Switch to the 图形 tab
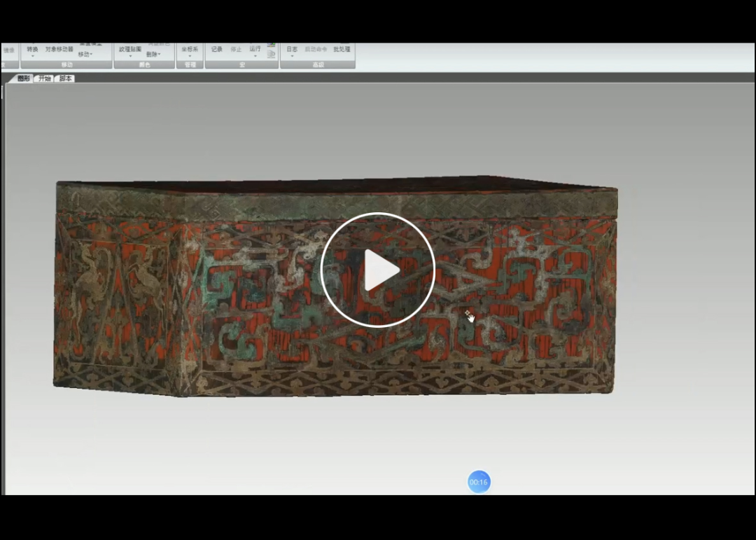This screenshot has width=756, height=540. click(x=23, y=78)
